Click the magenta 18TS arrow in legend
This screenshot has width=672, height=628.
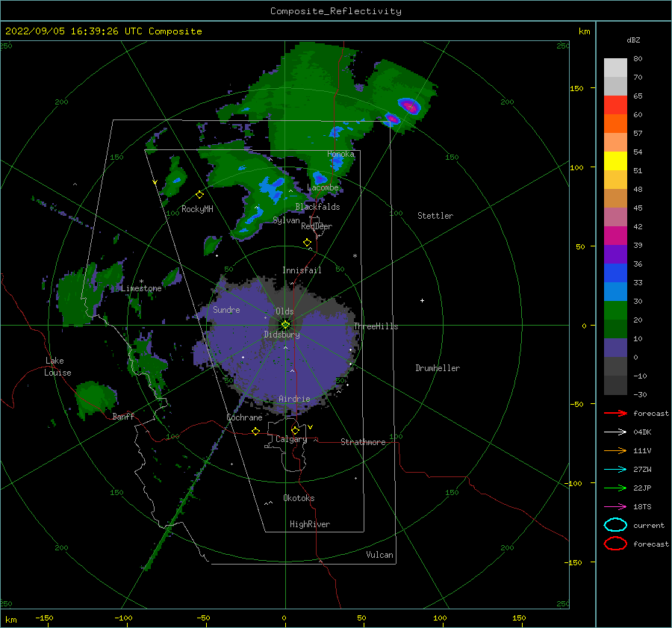tap(615, 507)
